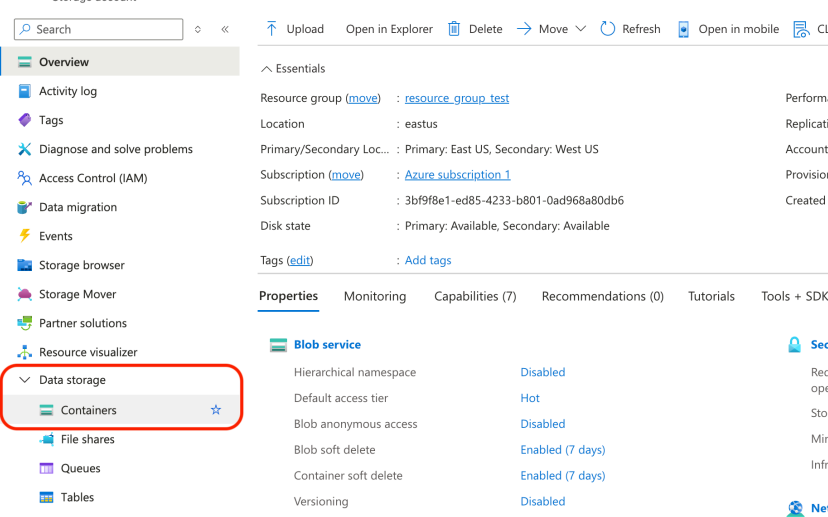Click Diagnose and solve problems

pos(115,149)
